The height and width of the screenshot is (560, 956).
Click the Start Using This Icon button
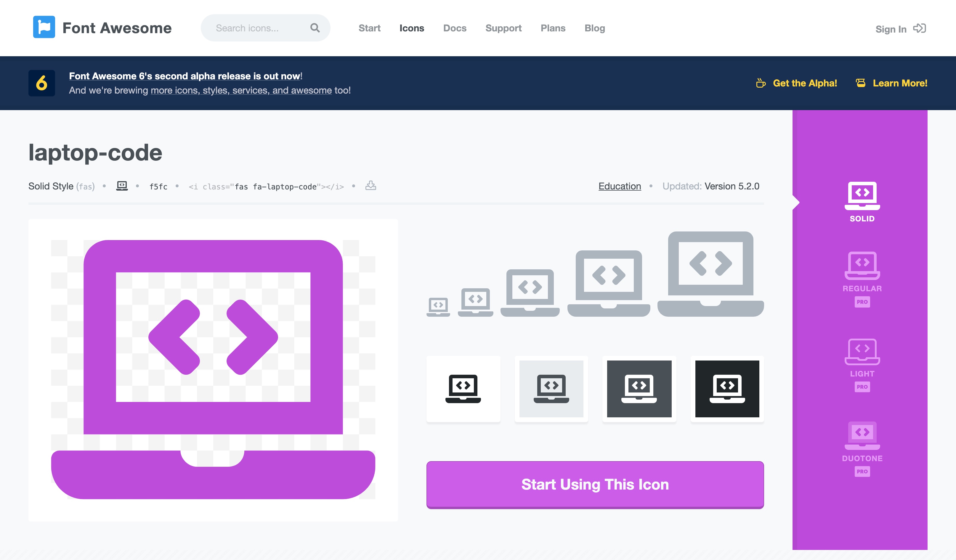[595, 485]
